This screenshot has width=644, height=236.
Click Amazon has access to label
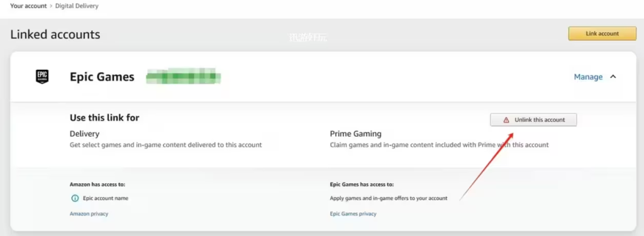[97, 184]
